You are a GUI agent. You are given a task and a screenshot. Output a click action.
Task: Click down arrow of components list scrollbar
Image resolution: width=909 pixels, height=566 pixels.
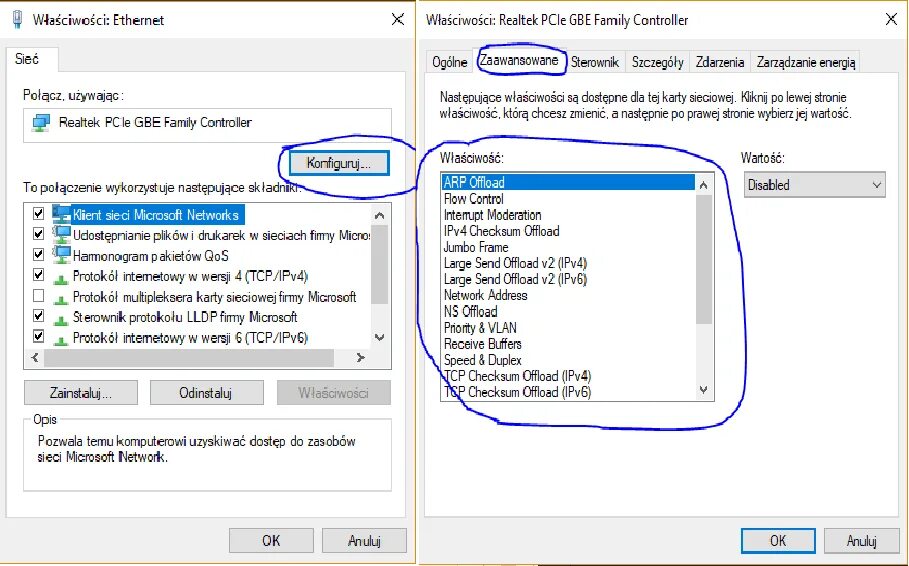(x=380, y=338)
